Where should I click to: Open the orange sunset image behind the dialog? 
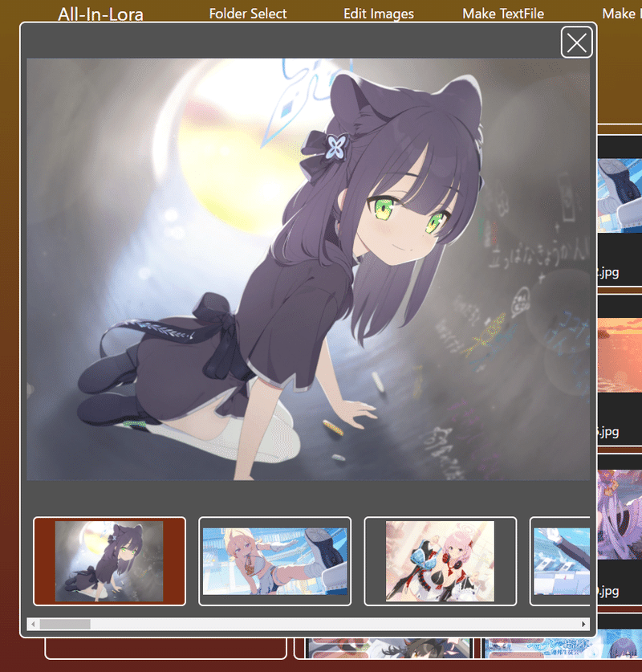coord(620,355)
